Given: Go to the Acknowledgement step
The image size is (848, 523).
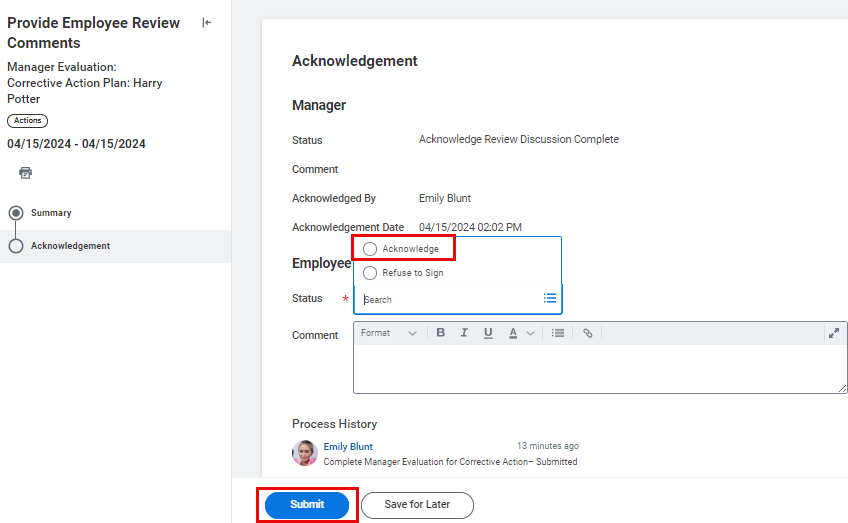Looking at the screenshot, I should pyautogui.click(x=70, y=246).
